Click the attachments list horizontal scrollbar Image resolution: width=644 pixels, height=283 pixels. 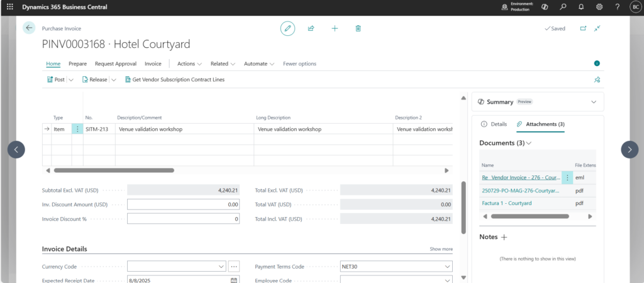pyautogui.click(x=530, y=216)
